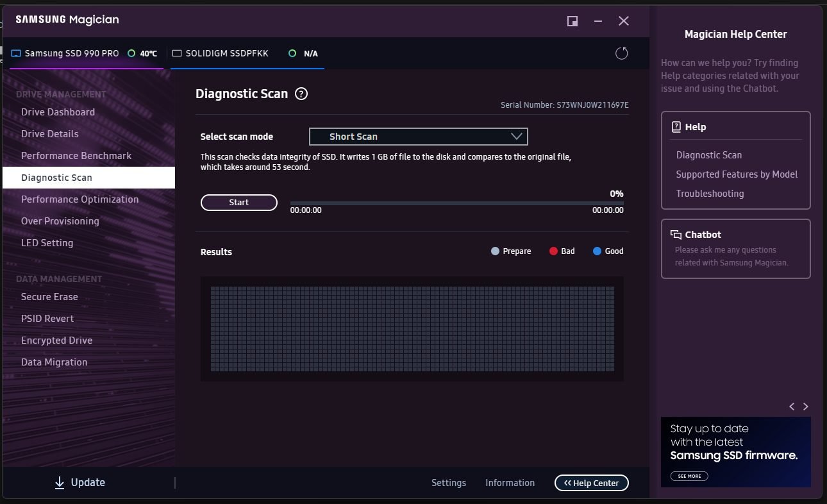The image size is (827, 504).
Task: Click the Chatbot speech bubble icon
Action: pyautogui.click(x=676, y=235)
